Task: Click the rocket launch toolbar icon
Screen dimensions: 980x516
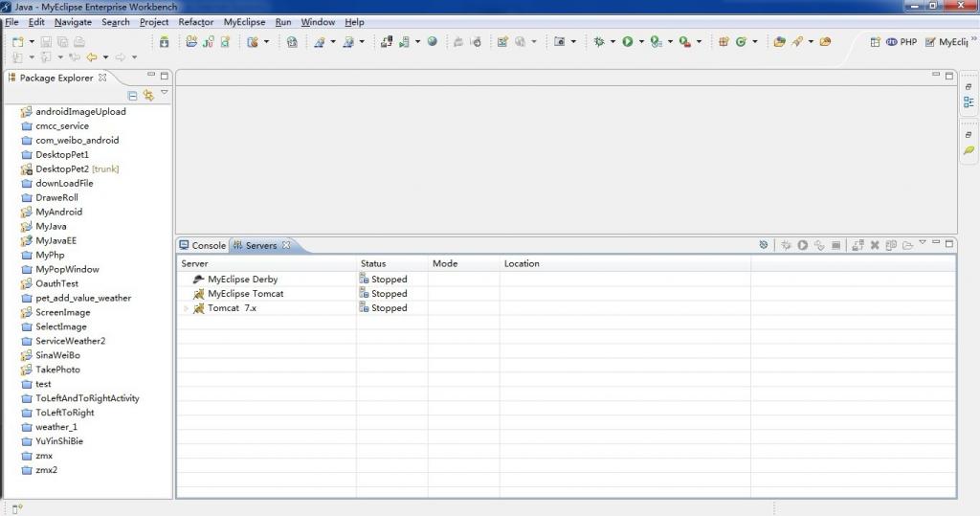Action: pyautogui.click(x=797, y=42)
